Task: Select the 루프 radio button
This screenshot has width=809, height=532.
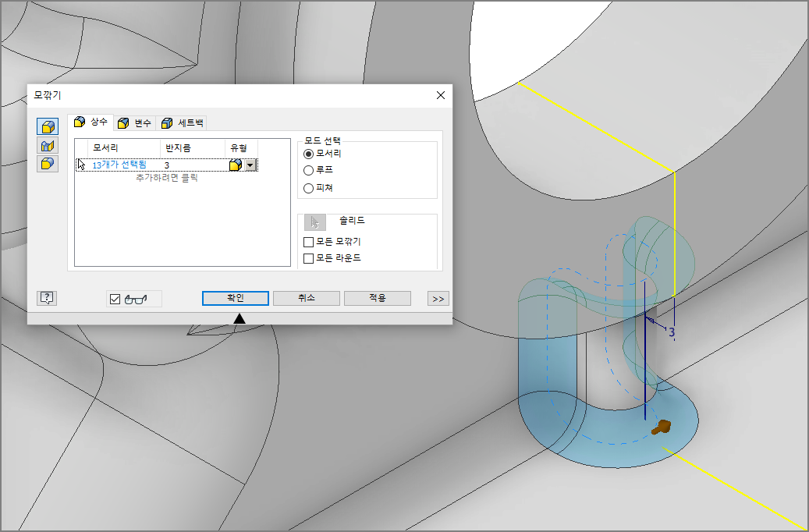Action: click(308, 170)
